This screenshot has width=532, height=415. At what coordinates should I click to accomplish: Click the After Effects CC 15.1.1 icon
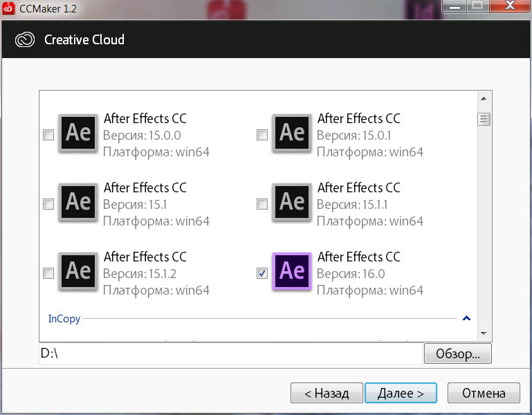pyautogui.click(x=292, y=203)
